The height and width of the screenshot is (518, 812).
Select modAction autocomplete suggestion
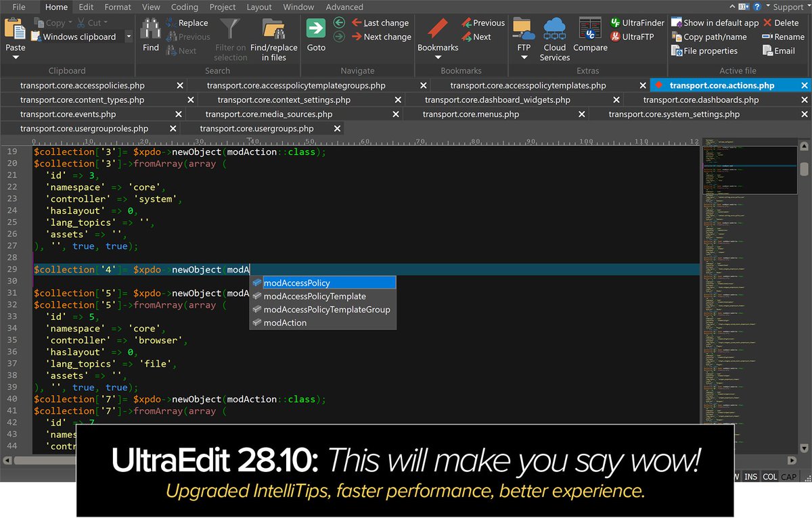(323, 323)
